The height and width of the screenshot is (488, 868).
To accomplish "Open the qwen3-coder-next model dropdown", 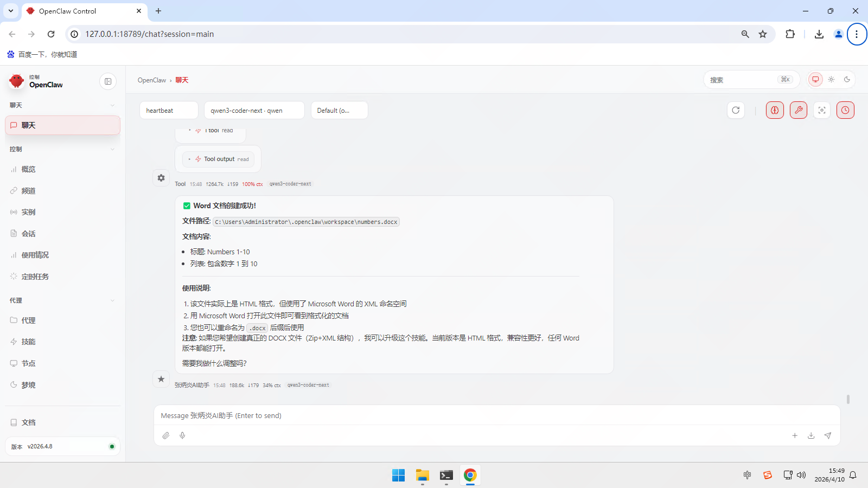I will point(254,110).
